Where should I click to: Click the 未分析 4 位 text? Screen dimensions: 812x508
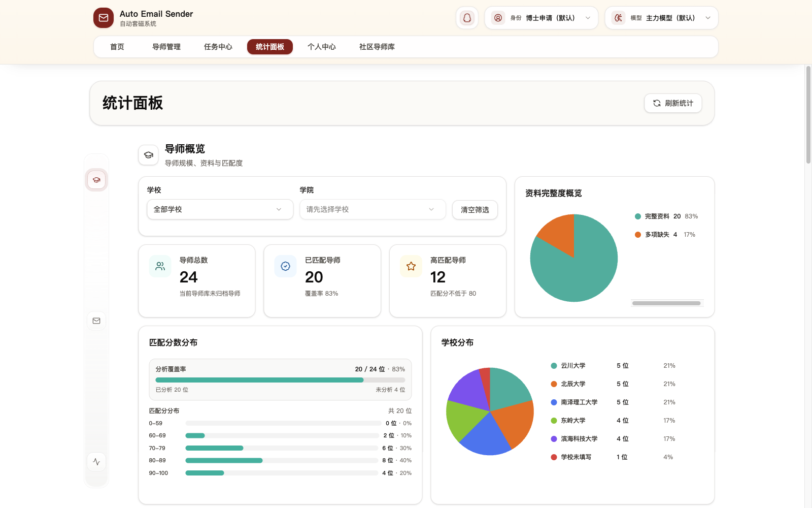tap(390, 390)
